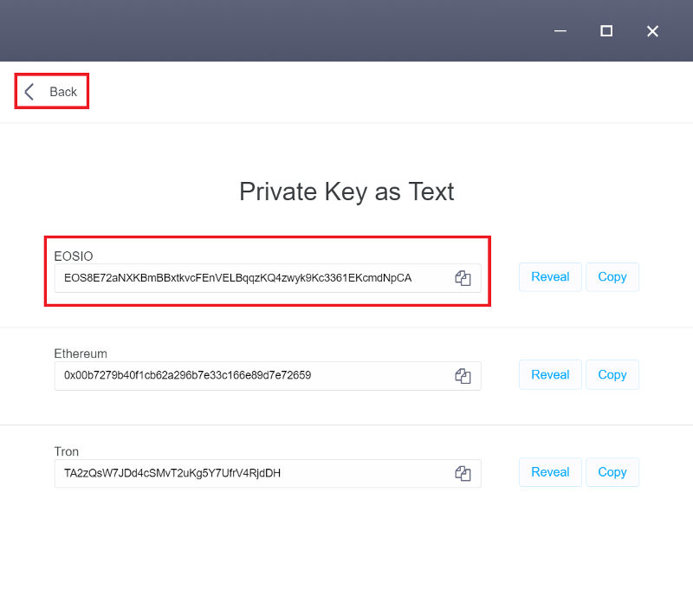693x616 pixels.
Task: Select the Ethereum address text field
Action: pos(268,376)
